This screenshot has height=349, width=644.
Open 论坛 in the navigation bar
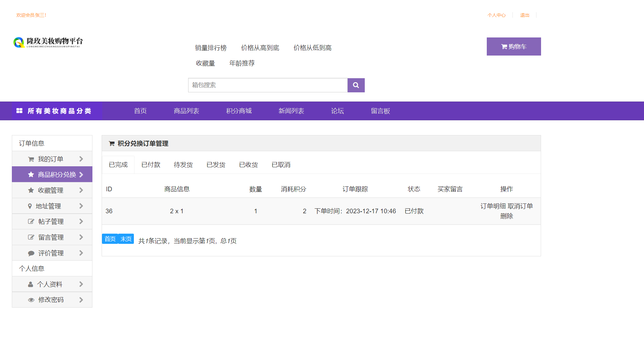(337, 111)
